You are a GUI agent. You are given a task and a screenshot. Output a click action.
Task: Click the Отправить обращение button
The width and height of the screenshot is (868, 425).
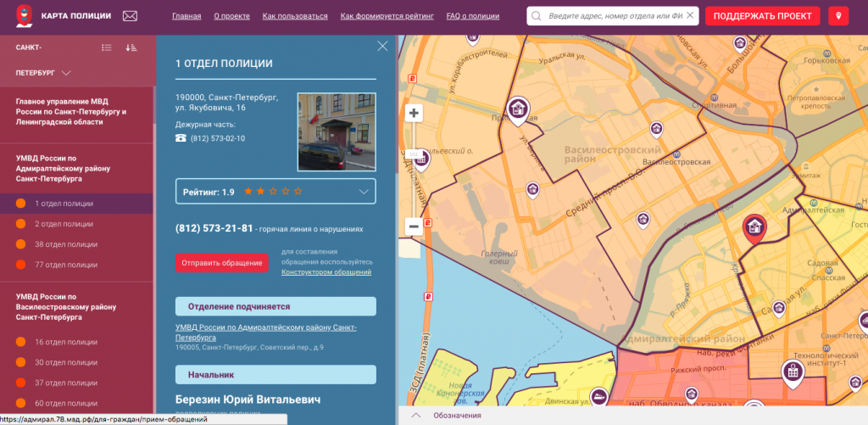[221, 263]
